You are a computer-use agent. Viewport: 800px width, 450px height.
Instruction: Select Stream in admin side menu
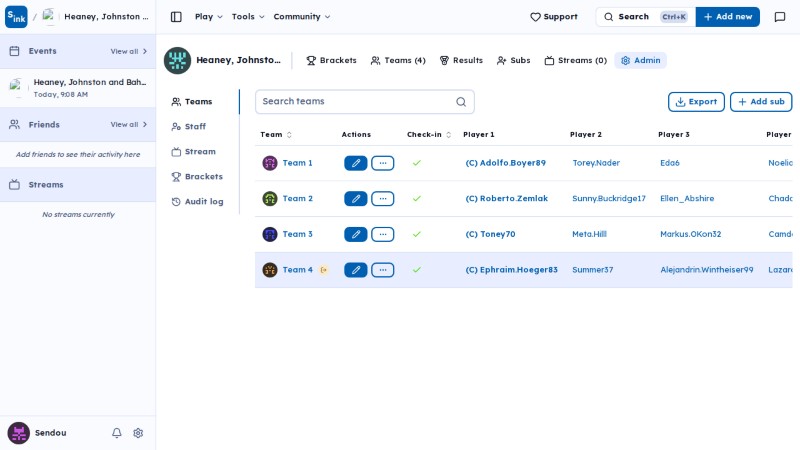(193, 152)
